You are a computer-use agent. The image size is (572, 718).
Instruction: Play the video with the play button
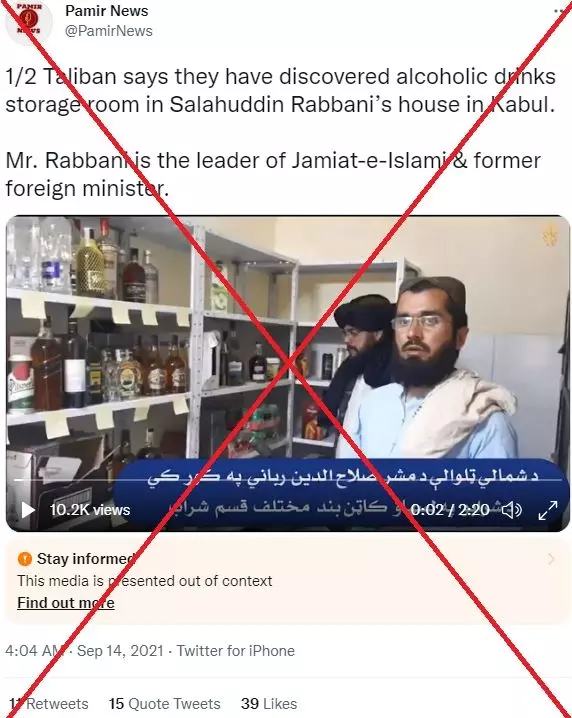pyautogui.click(x=27, y=510)
